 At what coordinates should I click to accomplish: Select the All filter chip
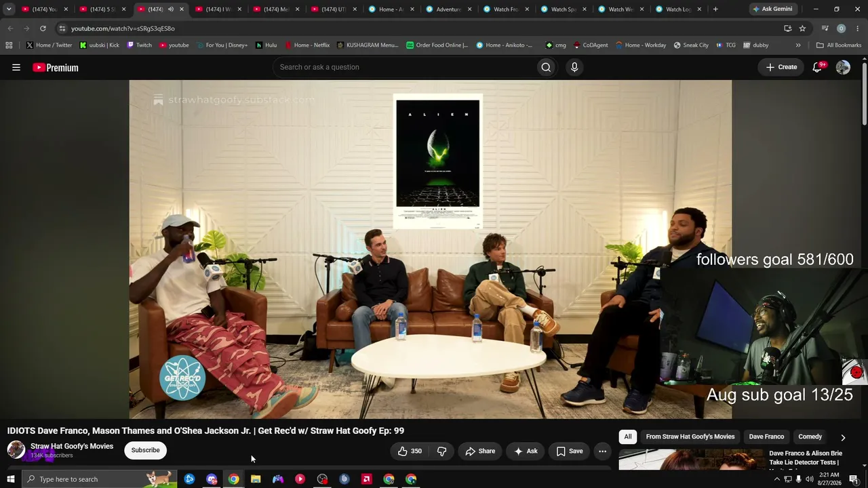pos(628,437)
